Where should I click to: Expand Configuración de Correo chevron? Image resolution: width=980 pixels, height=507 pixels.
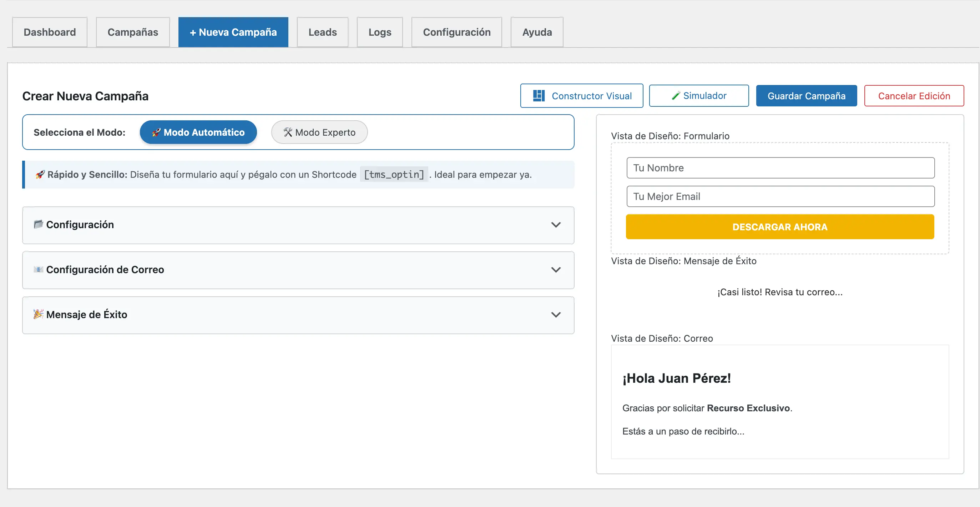(556, 270)
